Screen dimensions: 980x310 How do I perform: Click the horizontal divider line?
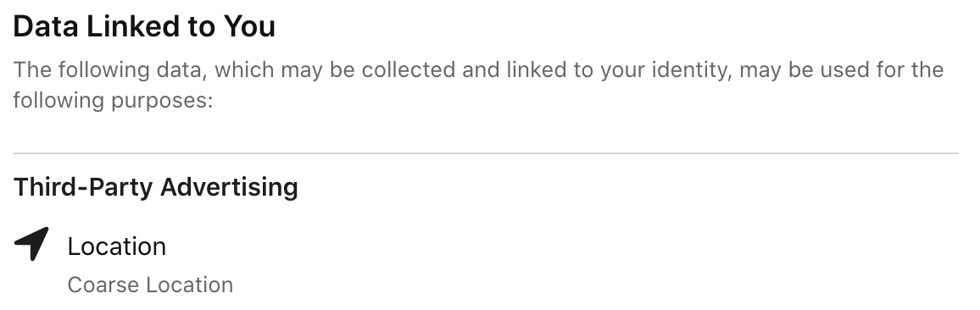(x=486, y=153)
